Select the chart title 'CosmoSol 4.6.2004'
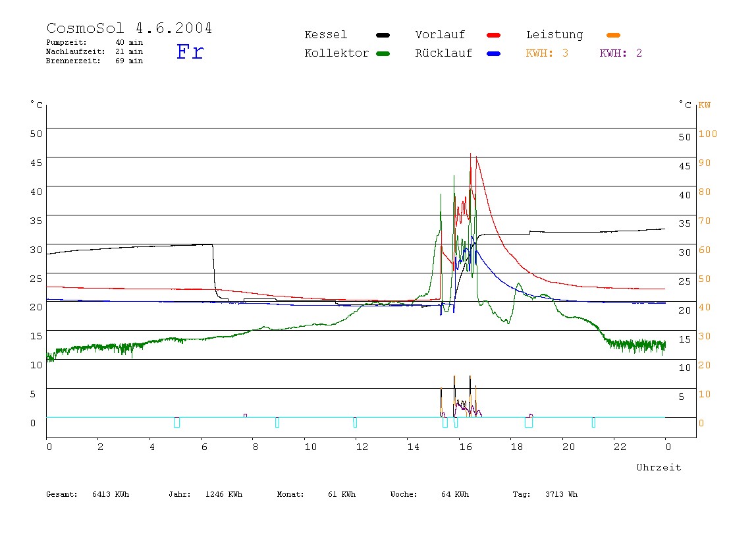The width and height of the screenshot is (756, 535). (x=129, y=28)
